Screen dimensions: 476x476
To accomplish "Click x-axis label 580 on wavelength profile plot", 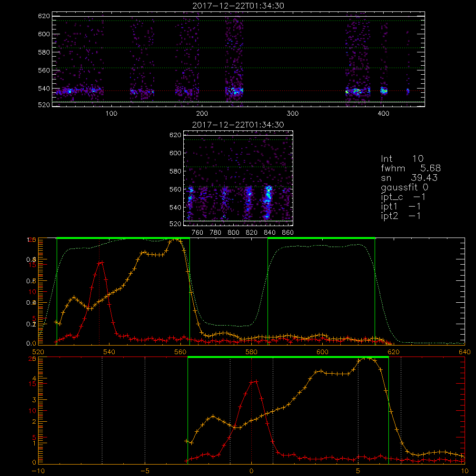I will [252, 352].
